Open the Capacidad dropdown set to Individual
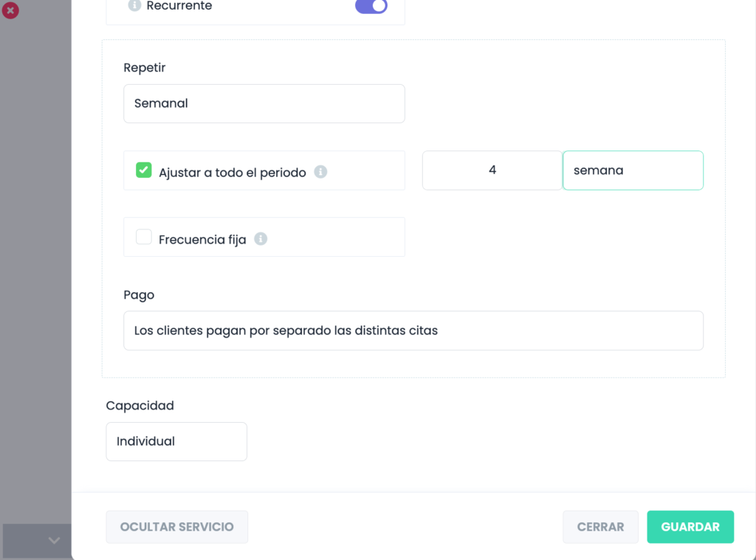Image resolution: width=756 pixels, height=560 pixels. (176, 441)
